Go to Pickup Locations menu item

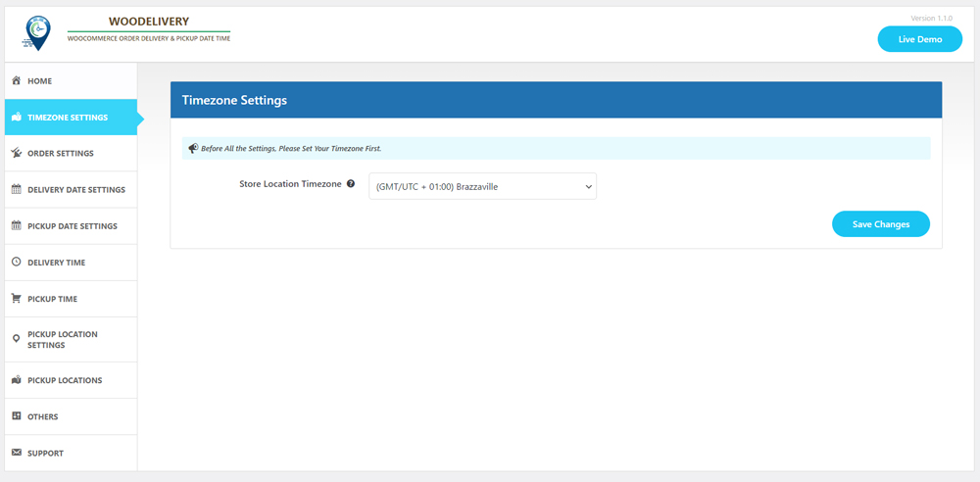click(65, 380)
